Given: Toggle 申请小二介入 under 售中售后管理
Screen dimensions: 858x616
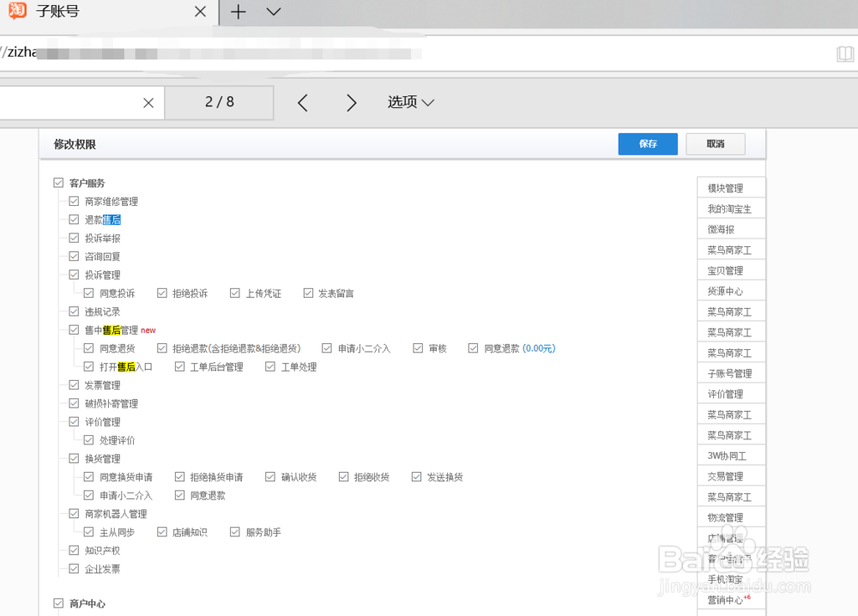Looking at the screenshot, I should pyautogui.click(x=327, y=348).
